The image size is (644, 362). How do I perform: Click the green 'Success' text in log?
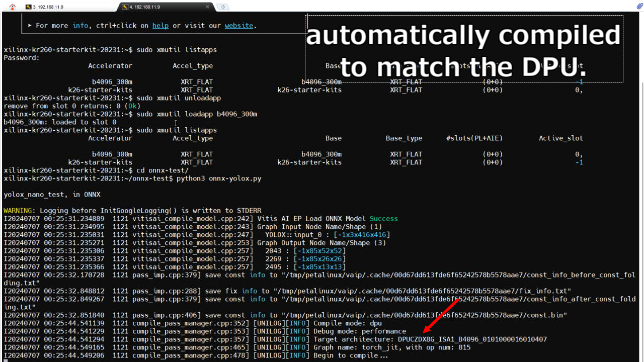(383, 219)
